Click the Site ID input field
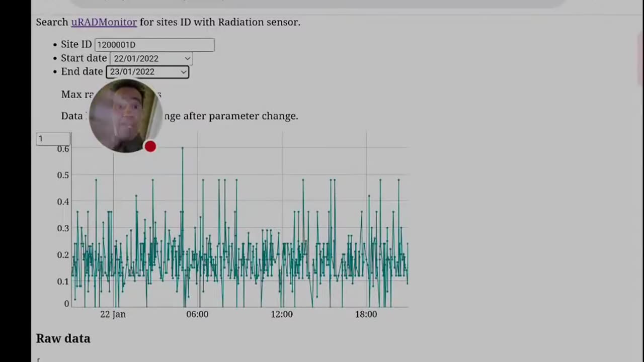Screen dimensions: 644x362 154,45
